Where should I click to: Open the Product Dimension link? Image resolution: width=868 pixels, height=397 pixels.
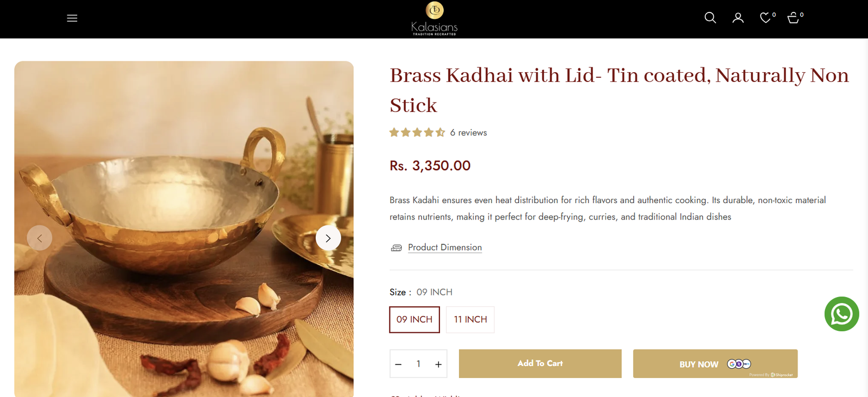click(445, 247)
